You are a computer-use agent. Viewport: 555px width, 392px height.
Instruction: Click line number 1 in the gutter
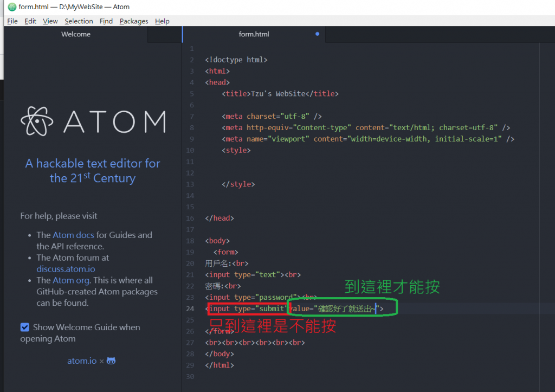192,48
